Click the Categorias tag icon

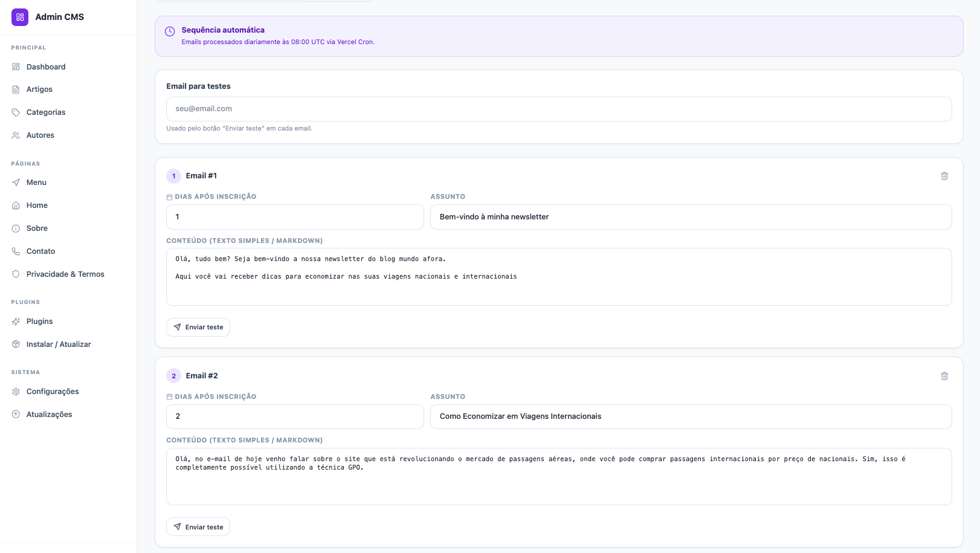point(16,112)
